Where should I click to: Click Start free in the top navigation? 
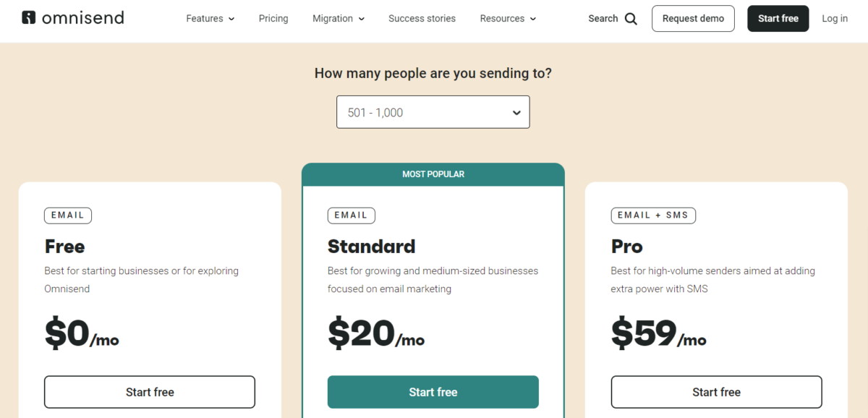pyautogui.click(x=778, y=18)
